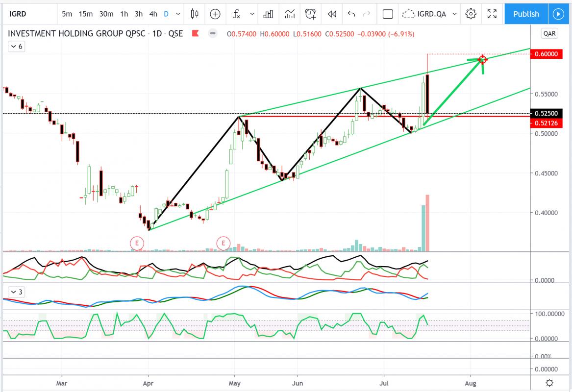Click the Aug label on time axis
572x392 pixels.
(471, 383)
